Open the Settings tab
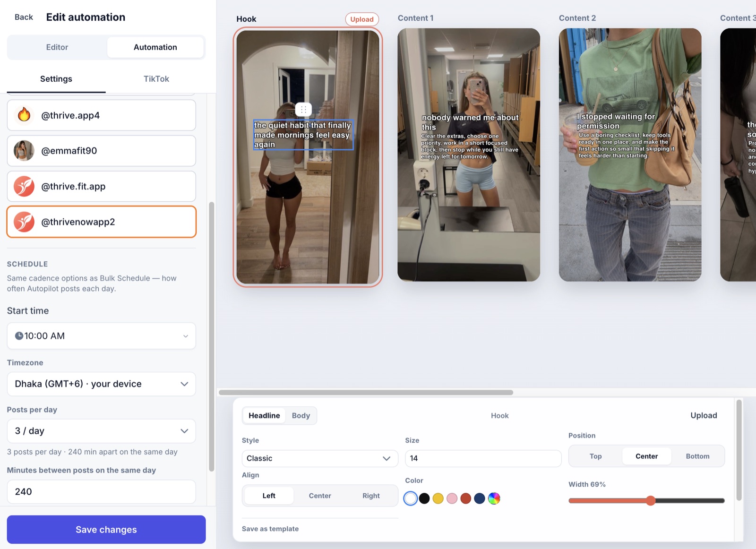 [x=56, y=79]
